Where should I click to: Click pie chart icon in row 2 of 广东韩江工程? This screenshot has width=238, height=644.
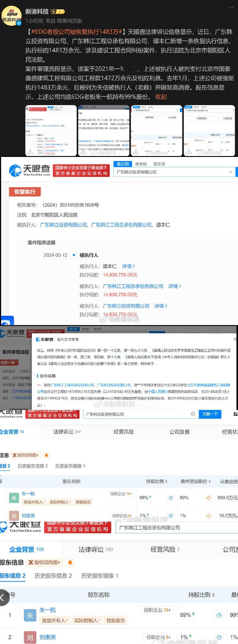[x=219, y=637]
